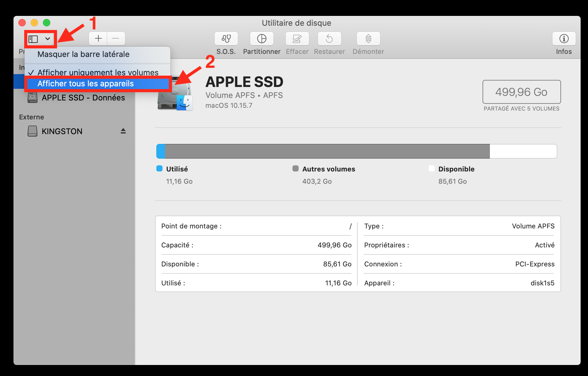588x376 pixels.
Task: Click the 499,96 Go capacity box
Action: 521,92
